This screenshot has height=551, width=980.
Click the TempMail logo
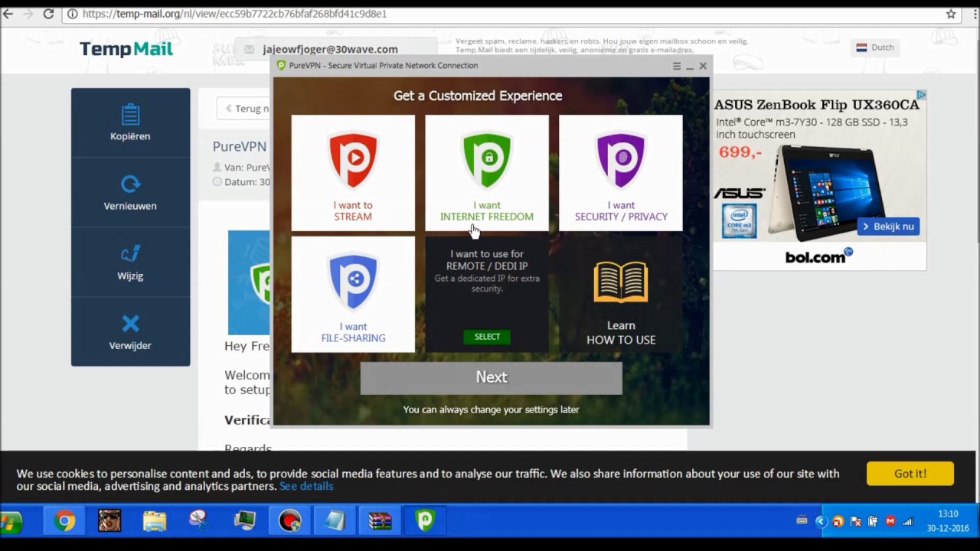pyautogui.click(x=126, y=49)
